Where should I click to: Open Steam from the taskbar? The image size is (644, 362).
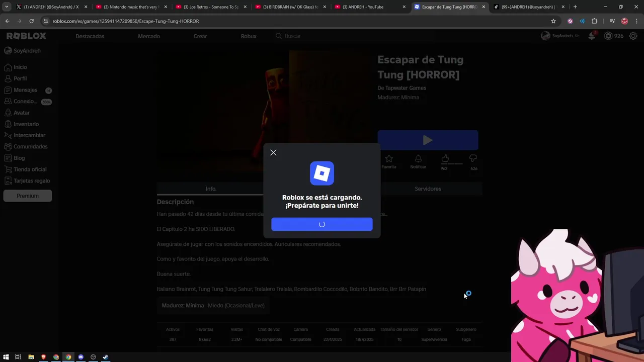coord(105,357)
